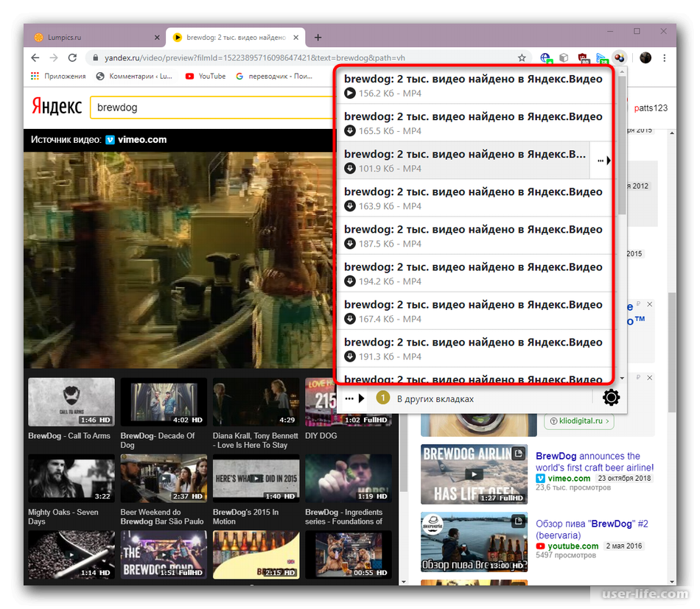Open BrewDog Ingredients series thumbnail
Screen dimensions: 700x609
tap(349, 478)
